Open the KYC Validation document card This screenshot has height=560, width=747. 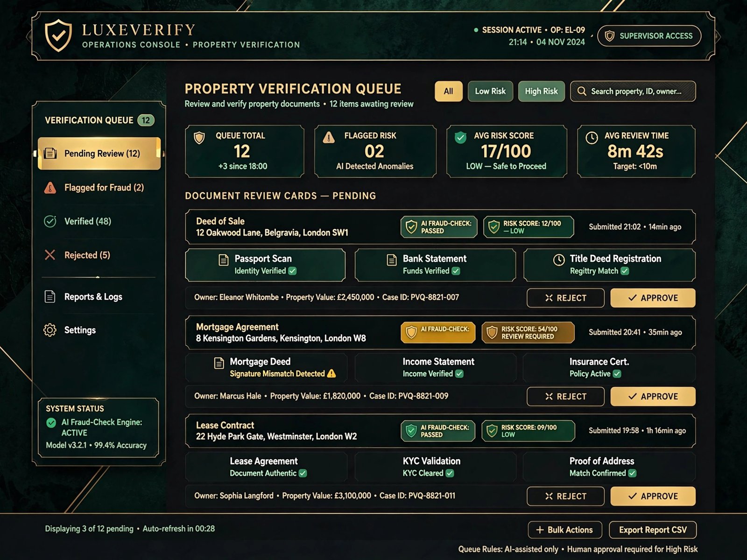pos(435,467)
